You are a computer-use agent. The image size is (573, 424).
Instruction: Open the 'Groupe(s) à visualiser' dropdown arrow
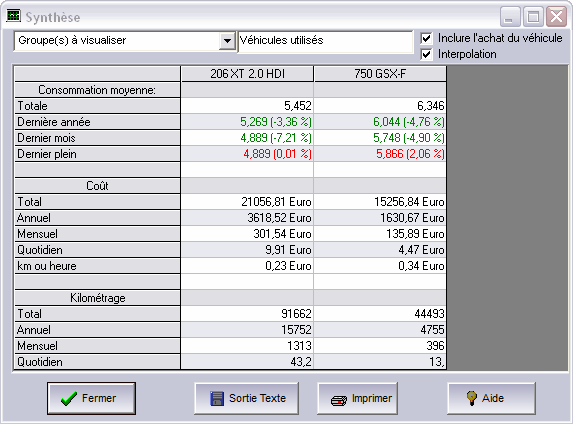tap(227, 41)
